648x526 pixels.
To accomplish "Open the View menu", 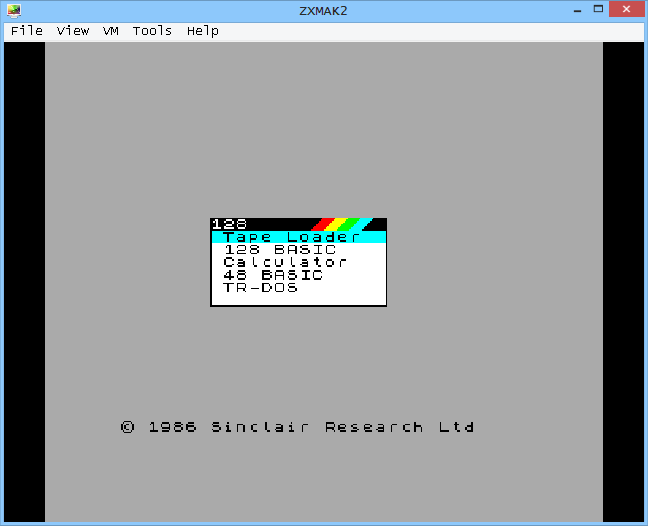I will click(73, 31).
